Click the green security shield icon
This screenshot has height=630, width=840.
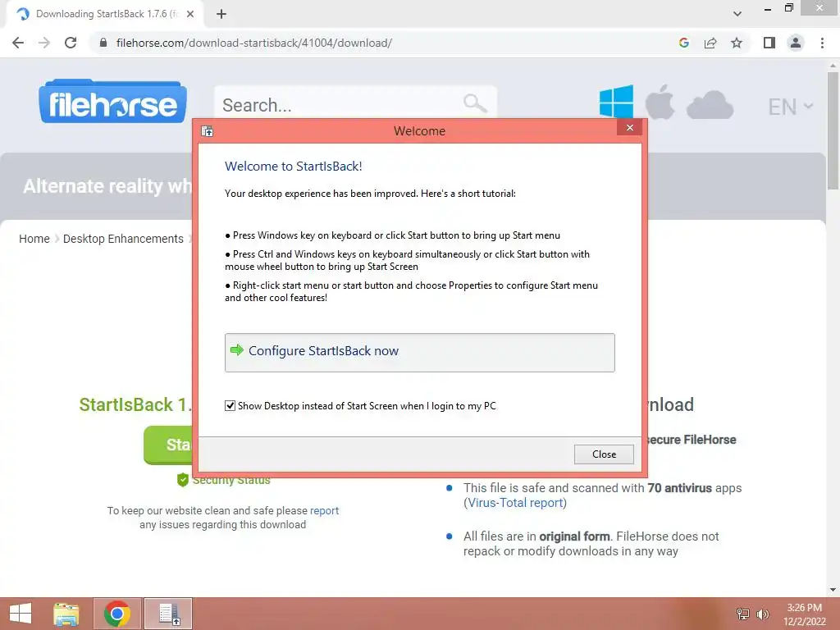(x=183, y=479)
